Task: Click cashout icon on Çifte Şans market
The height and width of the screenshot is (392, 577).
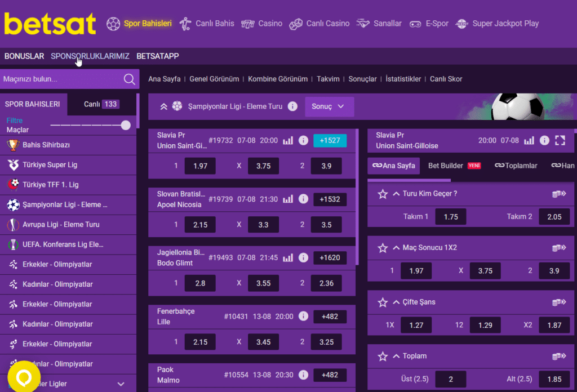Action: point(559,302)
